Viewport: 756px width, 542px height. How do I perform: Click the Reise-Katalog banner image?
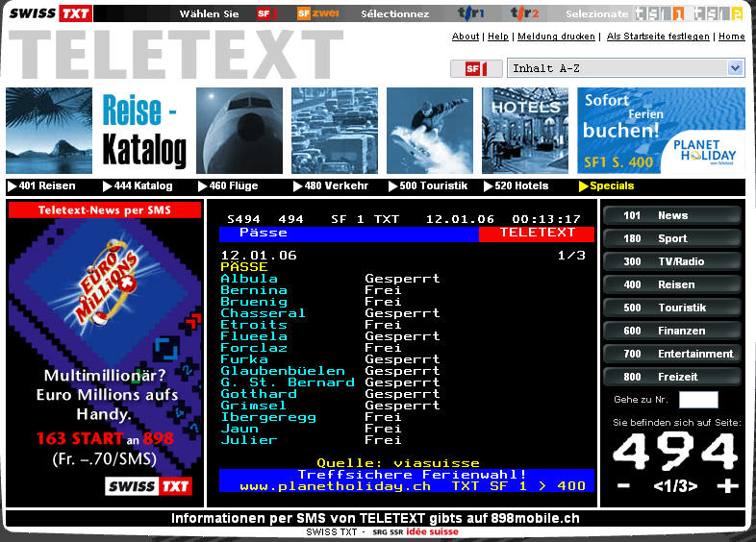coord(143,130)
